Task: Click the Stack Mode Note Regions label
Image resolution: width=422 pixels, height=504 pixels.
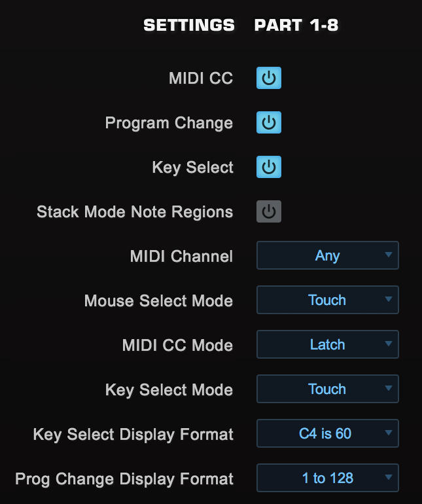Action: pyautogui.click(x=135, y=212)
